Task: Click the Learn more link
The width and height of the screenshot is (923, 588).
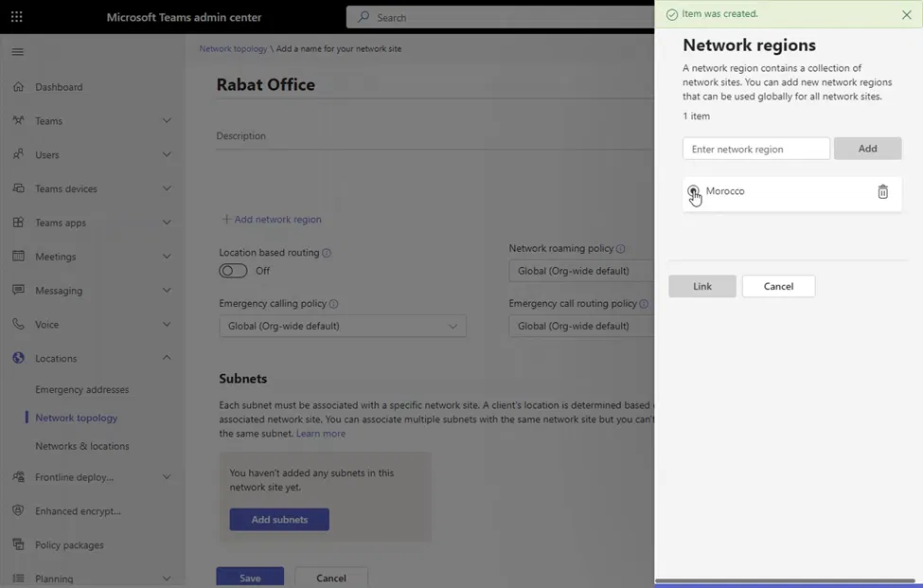Action: (321, 434)
